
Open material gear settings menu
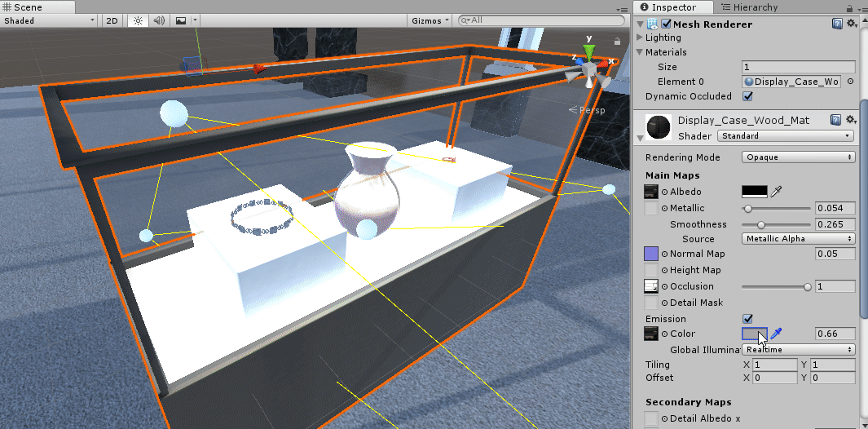click(851, 120)
